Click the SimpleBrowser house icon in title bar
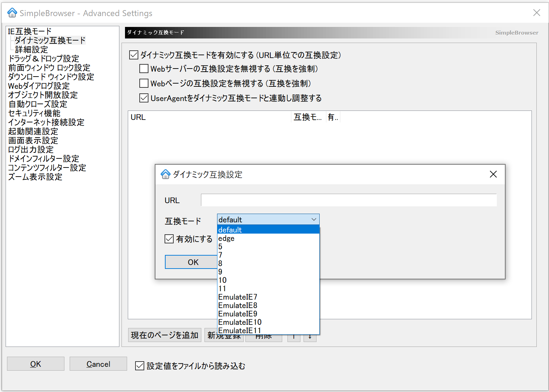The image size is (549, 392). pos(12,13)
